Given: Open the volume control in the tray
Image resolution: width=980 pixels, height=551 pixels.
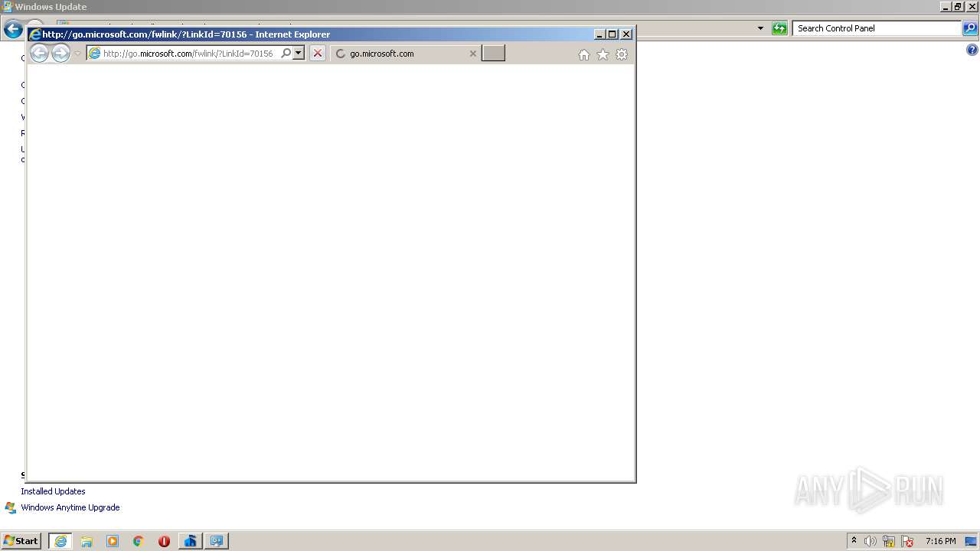Looking at the screenshot, I should coord(871,541).
